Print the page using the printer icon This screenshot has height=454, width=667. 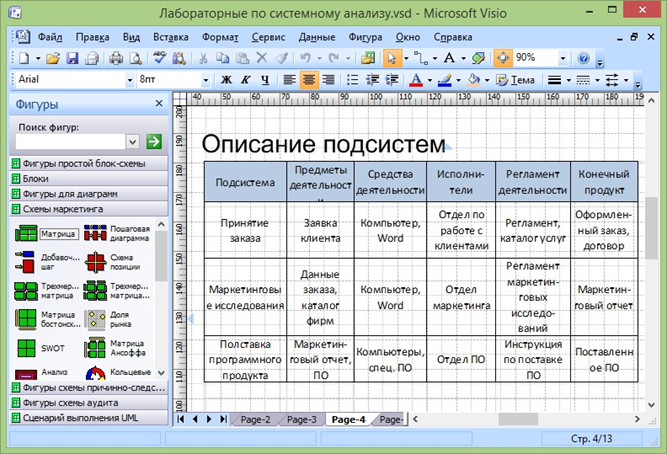coord(116,58)
